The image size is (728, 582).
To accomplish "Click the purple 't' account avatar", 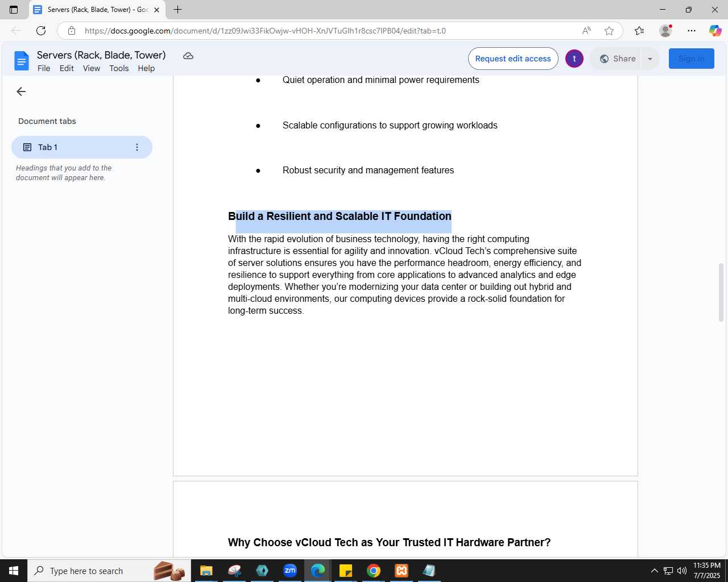I will tap(574, 59).
